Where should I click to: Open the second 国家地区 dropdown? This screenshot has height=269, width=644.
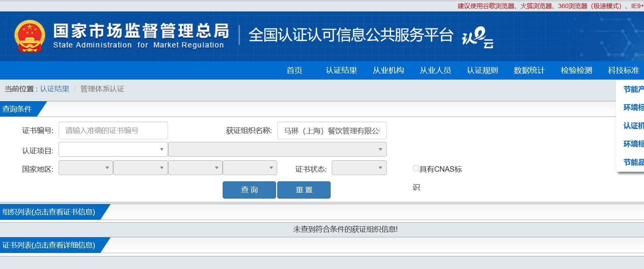140,168
